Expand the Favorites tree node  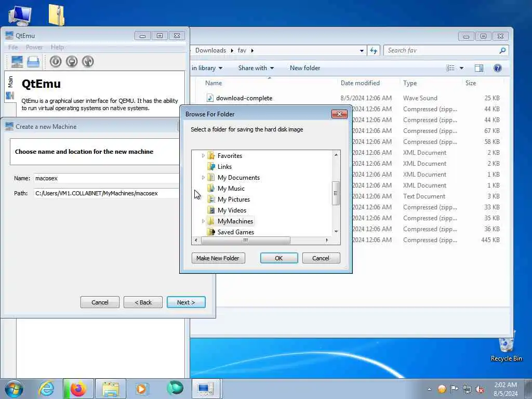point(203,156)
